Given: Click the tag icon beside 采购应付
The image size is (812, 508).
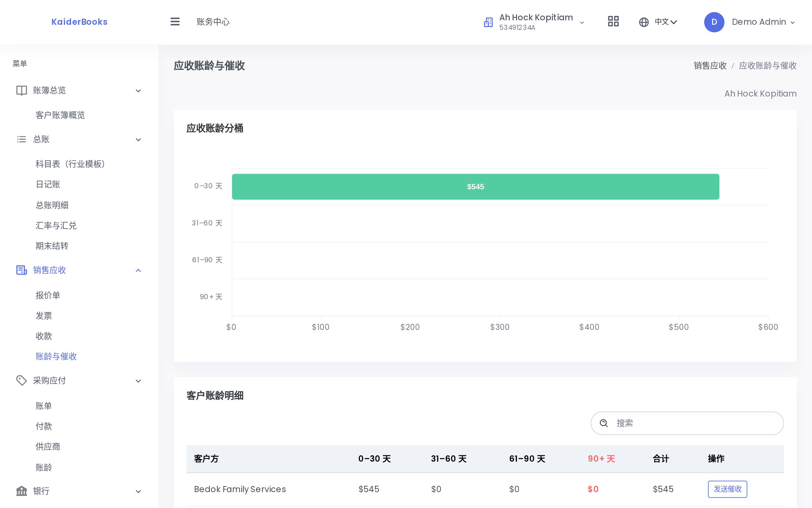Looking at the screenshot, I should click(x=22, y=381).
